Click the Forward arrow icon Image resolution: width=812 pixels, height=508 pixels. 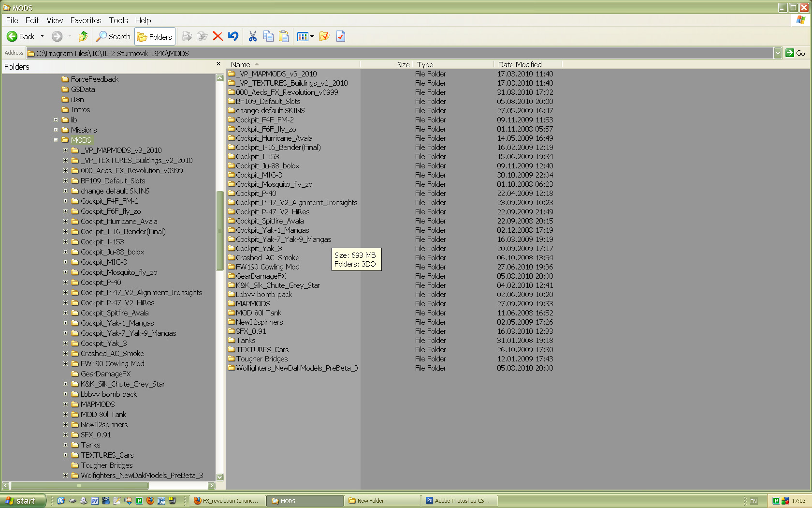pyautogui.click(x=57, y=36)
